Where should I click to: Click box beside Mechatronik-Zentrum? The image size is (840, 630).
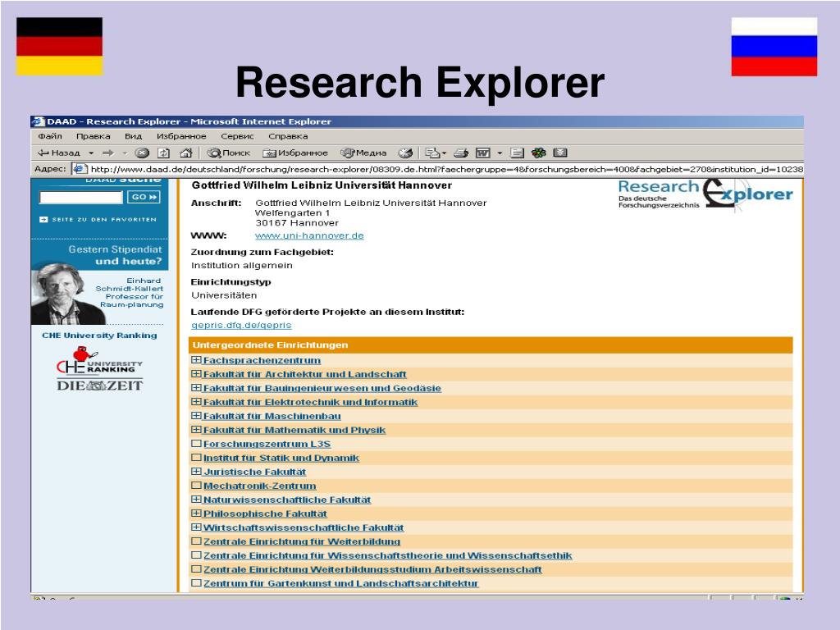pos(196,486)
